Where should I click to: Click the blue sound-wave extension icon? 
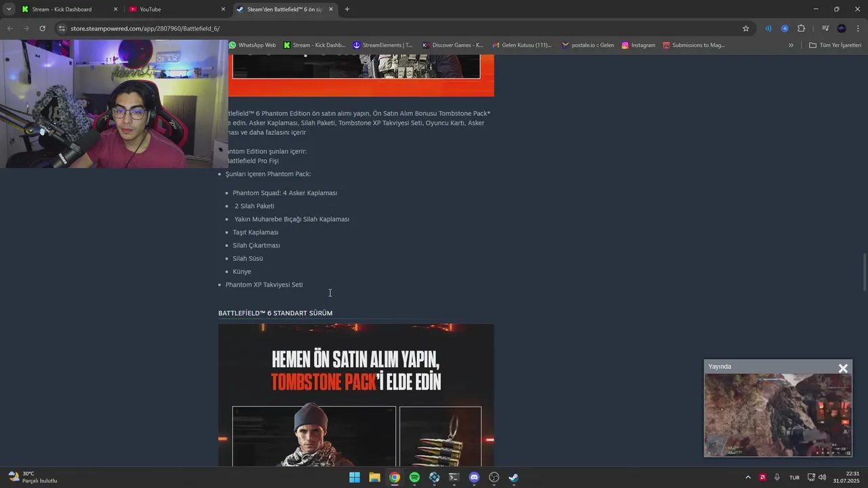point(768,28)
